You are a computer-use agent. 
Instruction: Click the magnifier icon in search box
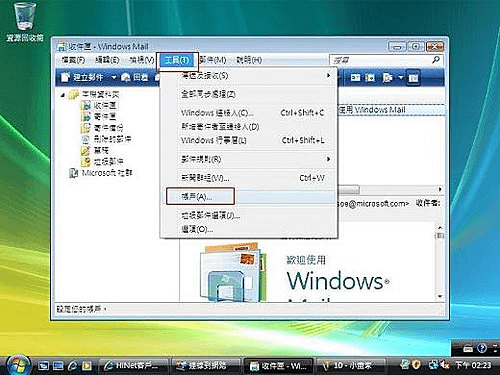click(436, 60)
